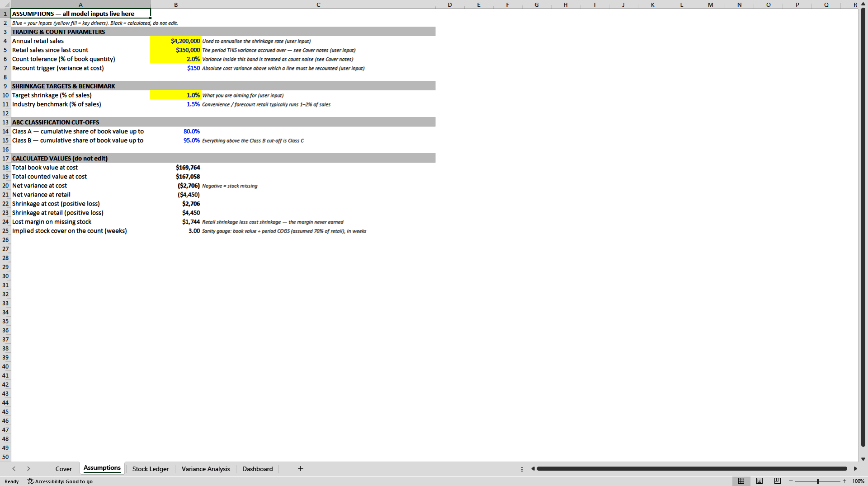The width and height of the screenshot is (868, 486).
Task: Open the Stock Ledger sheet tab
Action: [151, 469]
